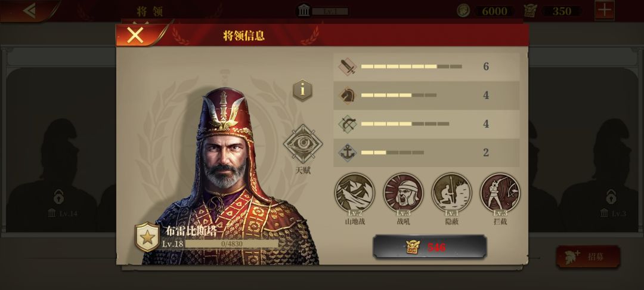Click the infantry skill level bar

(411, 67)
